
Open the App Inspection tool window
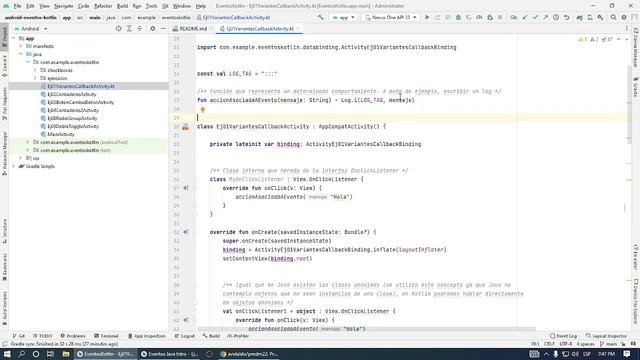(147, 336)
